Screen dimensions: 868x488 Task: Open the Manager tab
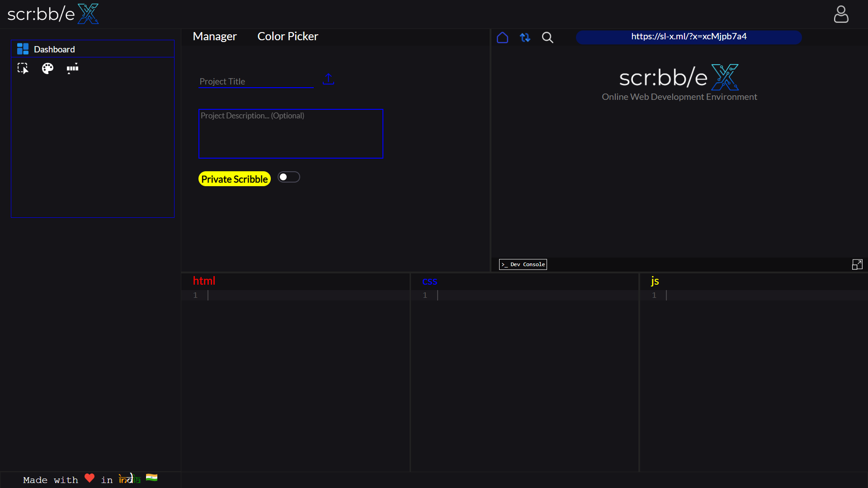[x=214, y=37]
